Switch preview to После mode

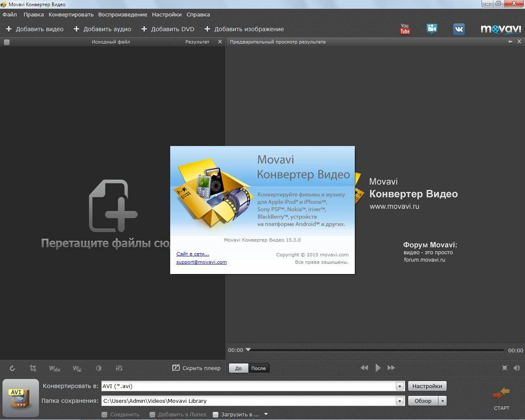click(x=258, y=368)
